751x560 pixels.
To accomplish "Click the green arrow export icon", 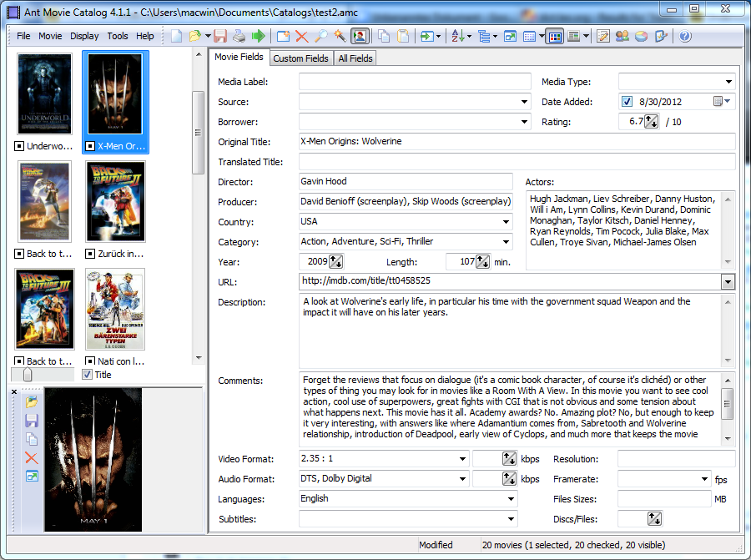I will coord(258,37).
